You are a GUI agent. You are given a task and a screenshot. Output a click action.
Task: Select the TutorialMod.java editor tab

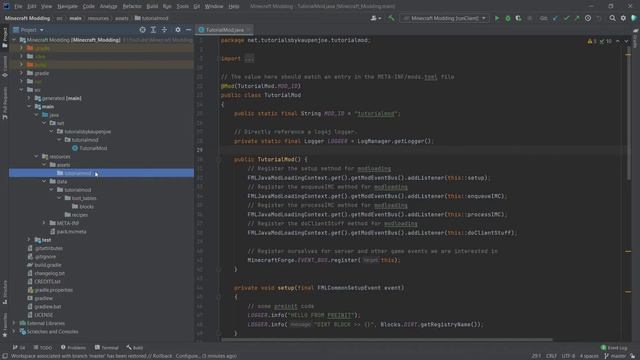224,30
